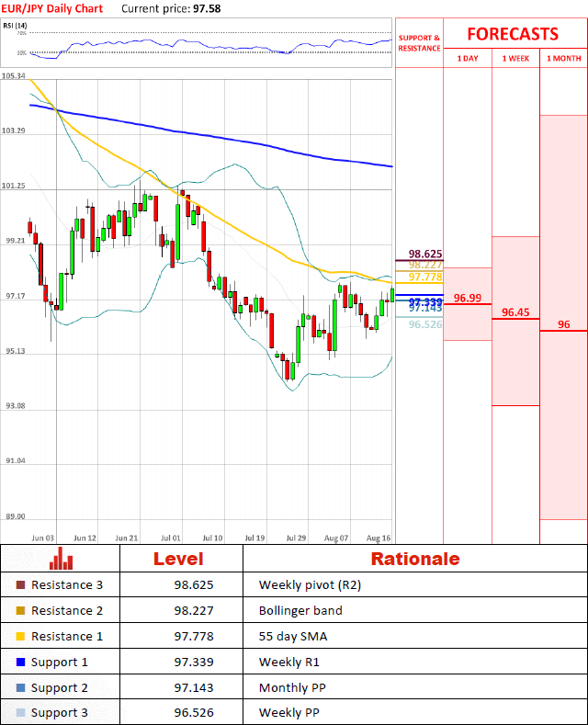Click the Support 3 light blue swatch
Viewport: 588px width, 725px height.
tap(20, 712)
